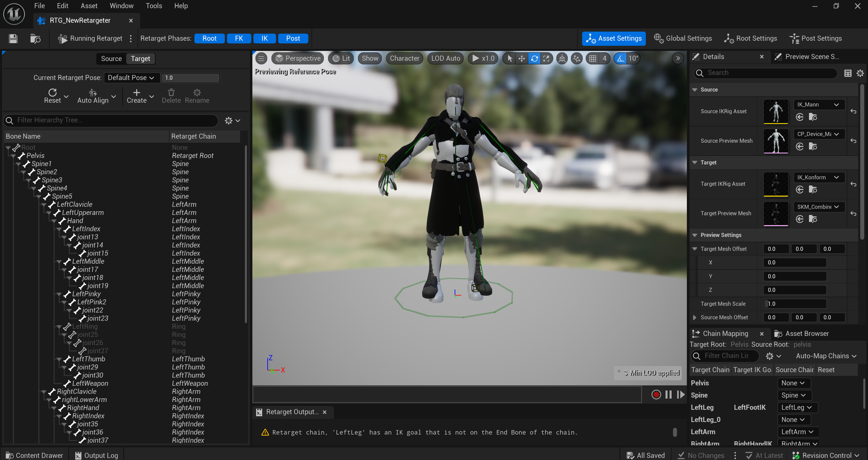
Task: Click the Target Mesh Scale slider field
Action: click(x=794, y=304)
